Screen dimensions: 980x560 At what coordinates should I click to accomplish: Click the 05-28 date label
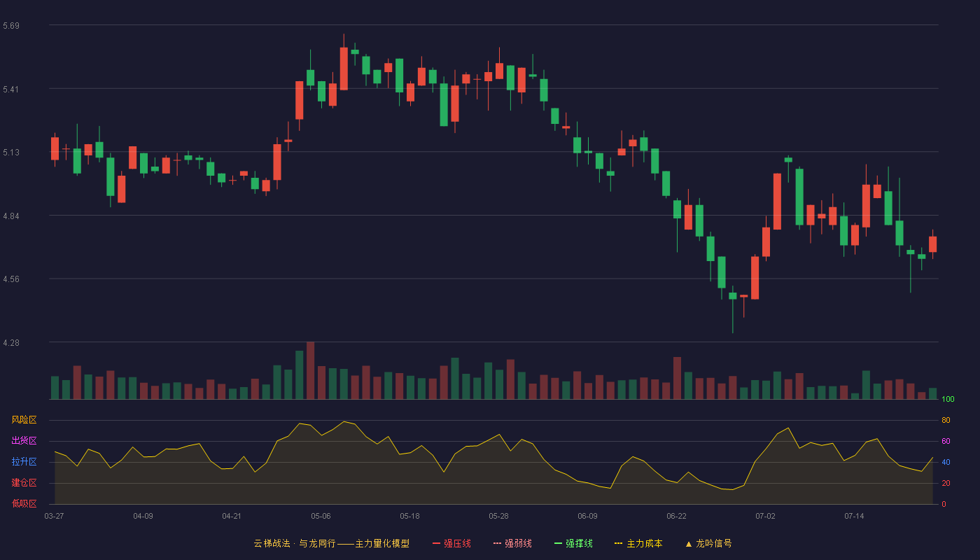point(498,516)
